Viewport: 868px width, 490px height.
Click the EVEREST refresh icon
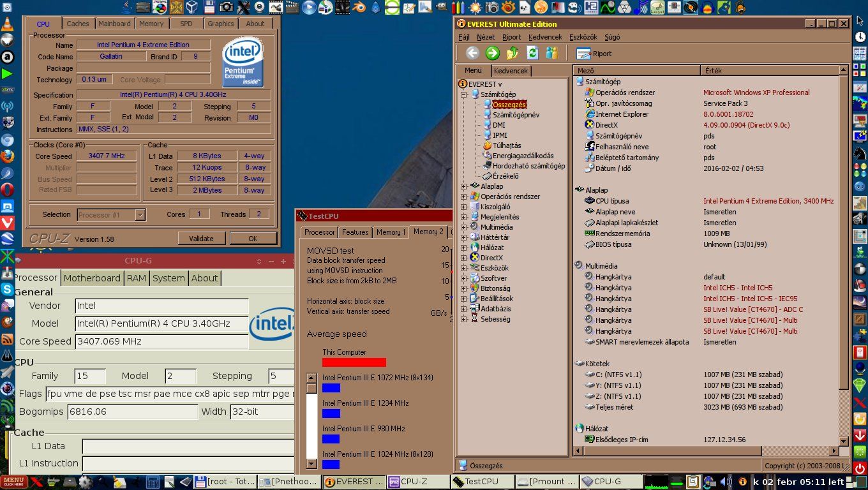532,53
